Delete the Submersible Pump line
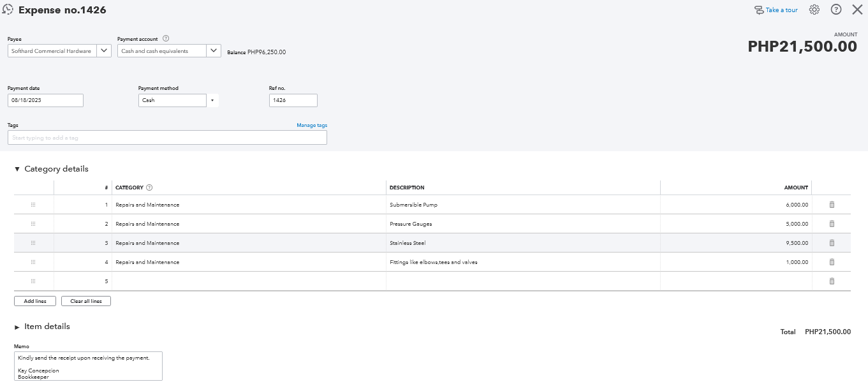 pos(832,205)
